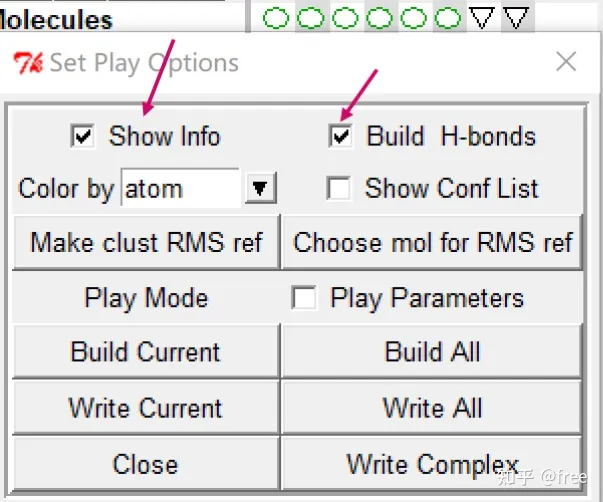Screen dimensions: 603x502
Task: Click the Build All button
Action: point(432,352)
